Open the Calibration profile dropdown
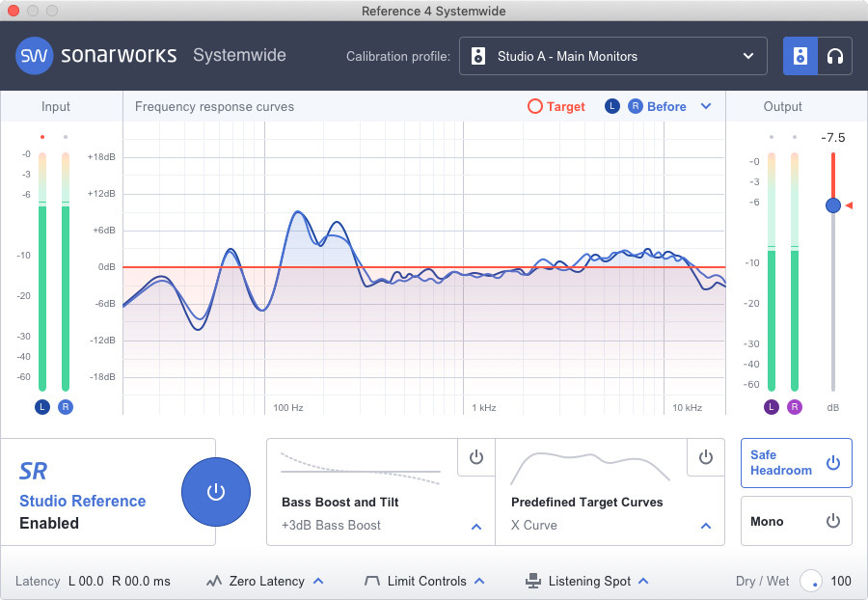This screenshot has width=868, height=600. [612, 56]
